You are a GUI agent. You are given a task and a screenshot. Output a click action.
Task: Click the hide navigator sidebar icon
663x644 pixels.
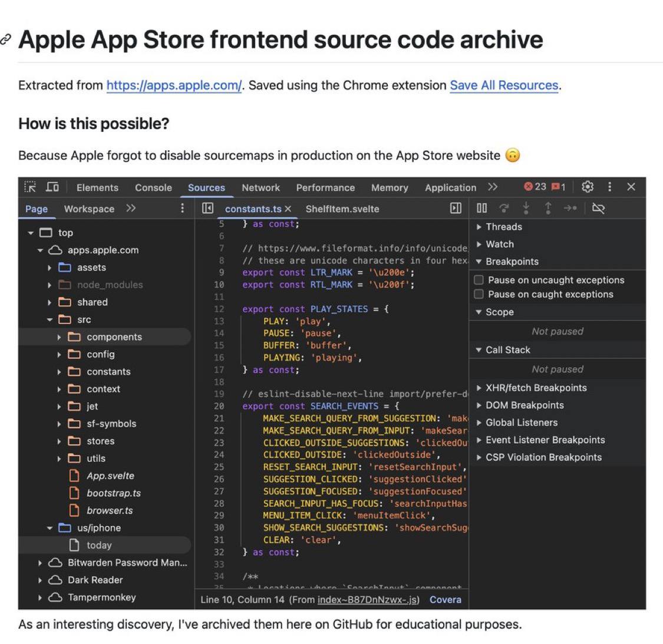tap(207, 209)
